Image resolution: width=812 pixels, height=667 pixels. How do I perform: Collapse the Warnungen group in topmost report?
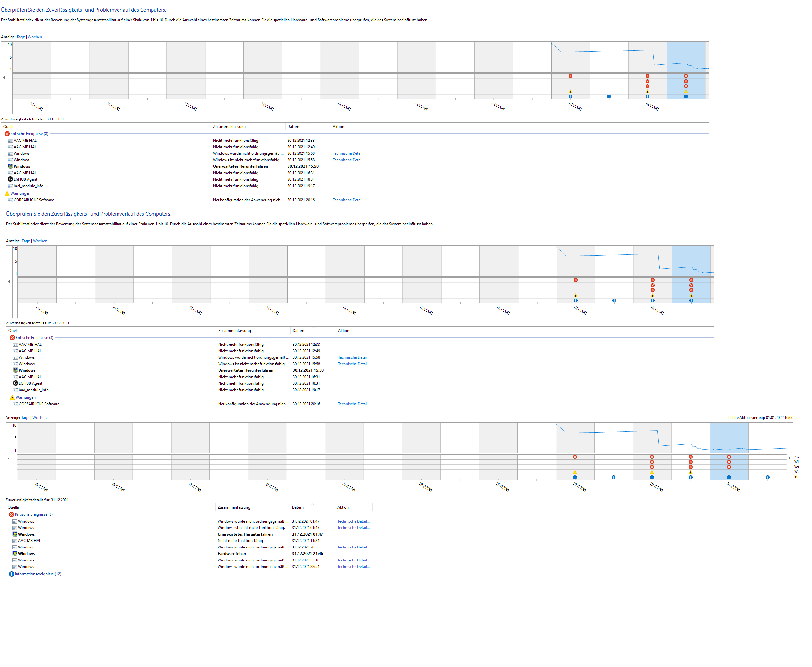tap(20, 193)
